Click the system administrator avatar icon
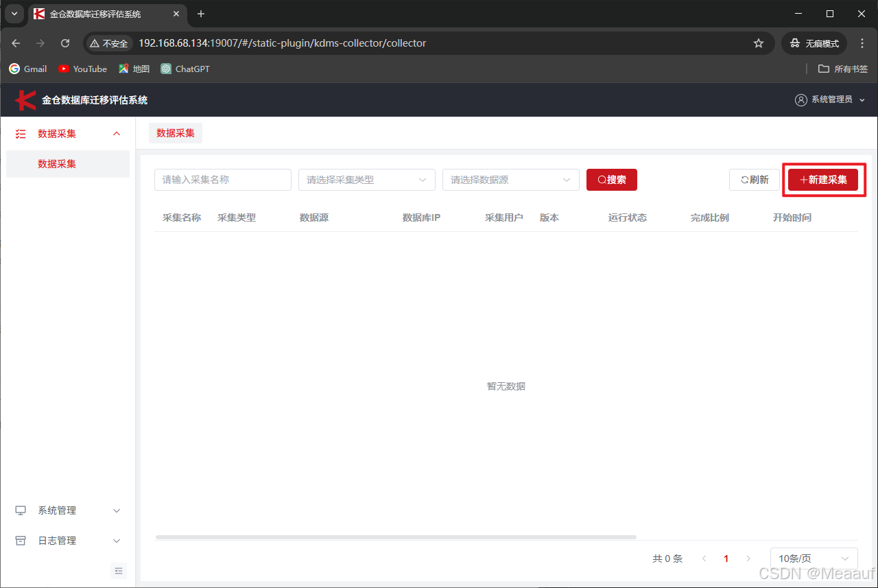878x588 pixels. click(801, 99)
